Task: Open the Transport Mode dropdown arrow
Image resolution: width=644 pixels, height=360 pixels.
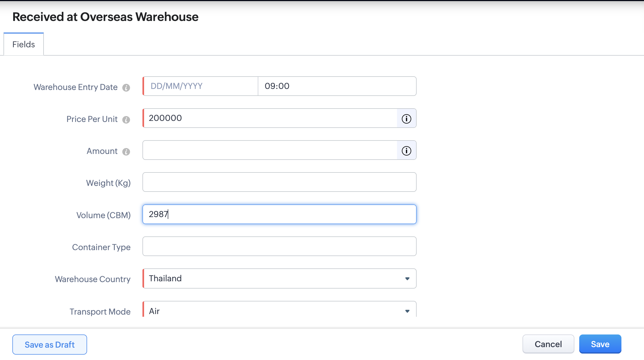Action: click(x=407, y=311)
